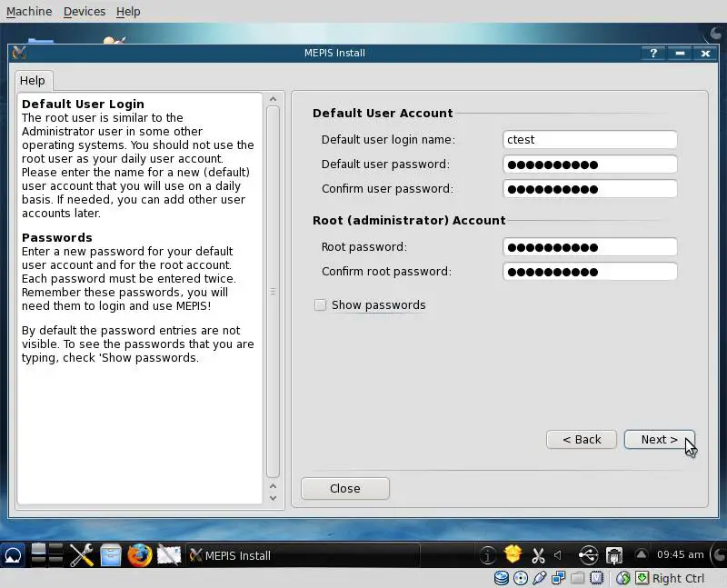
Task: Launch the system settings wrench-and-screwdriver icon
Action: [x=82, y=555]
